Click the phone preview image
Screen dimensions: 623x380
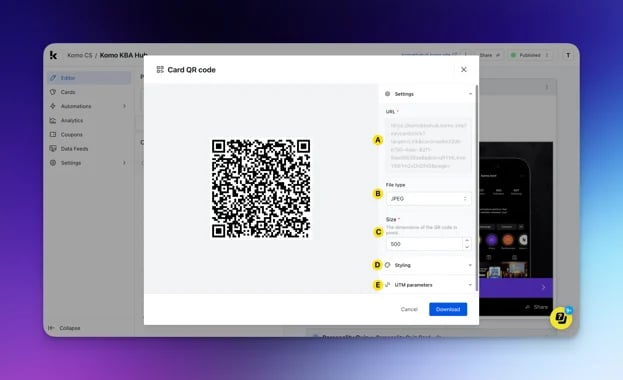516,209
